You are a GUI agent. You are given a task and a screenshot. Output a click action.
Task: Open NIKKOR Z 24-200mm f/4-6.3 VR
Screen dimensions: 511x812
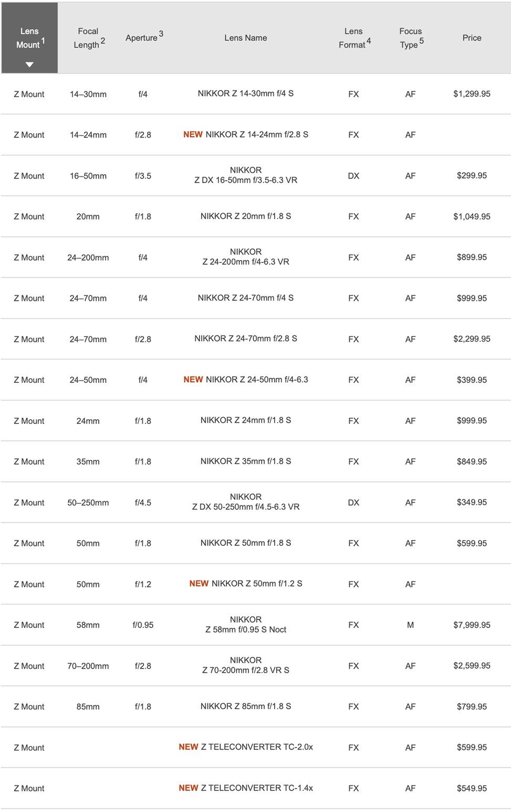[x=245, y=257]
